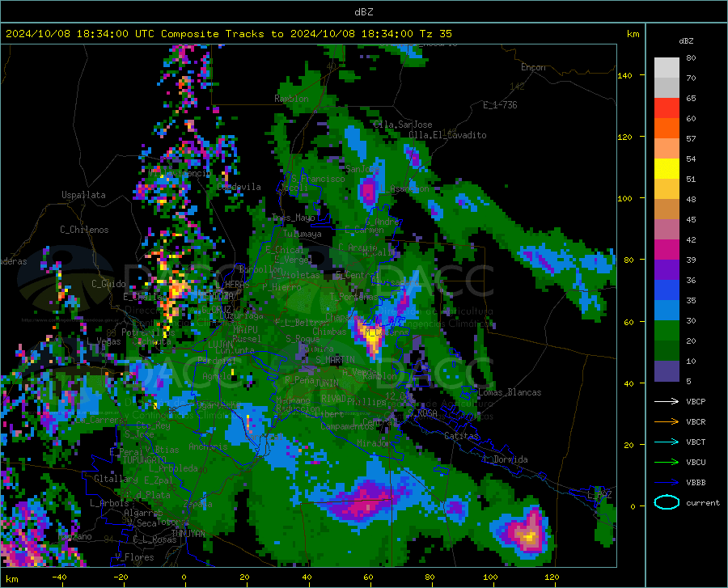Pick the magenta 42 dBZ color swatch
Image resolution: width=728 pixels, height=588 pixels.
(x=667, y=250)
